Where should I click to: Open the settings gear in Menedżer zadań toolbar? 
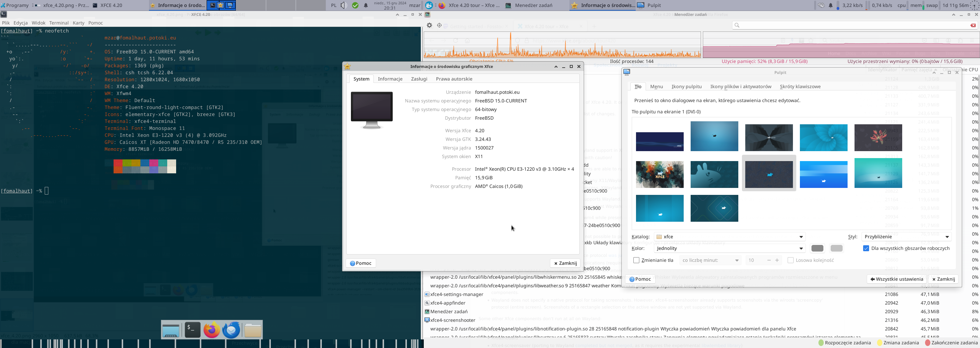tap(429, 25)
